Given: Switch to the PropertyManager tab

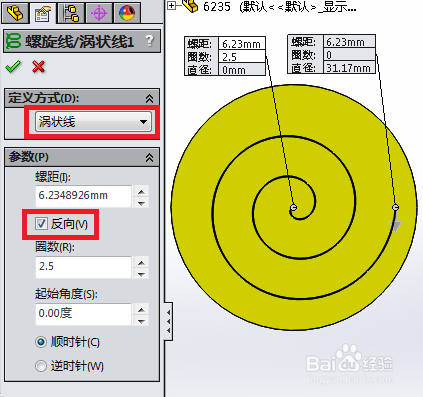Looking at the screenshot, I should [x=43, y=13].
